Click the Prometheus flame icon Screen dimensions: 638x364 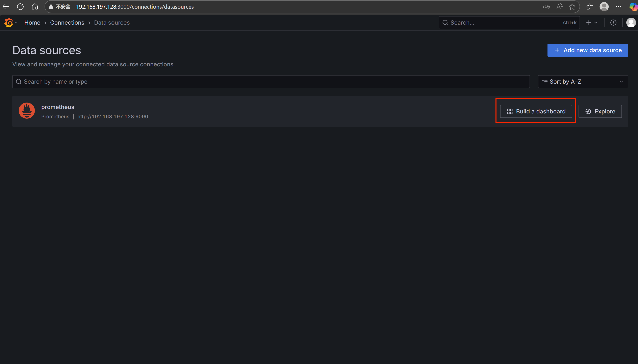pyautogui.click(x=27, y=111)
